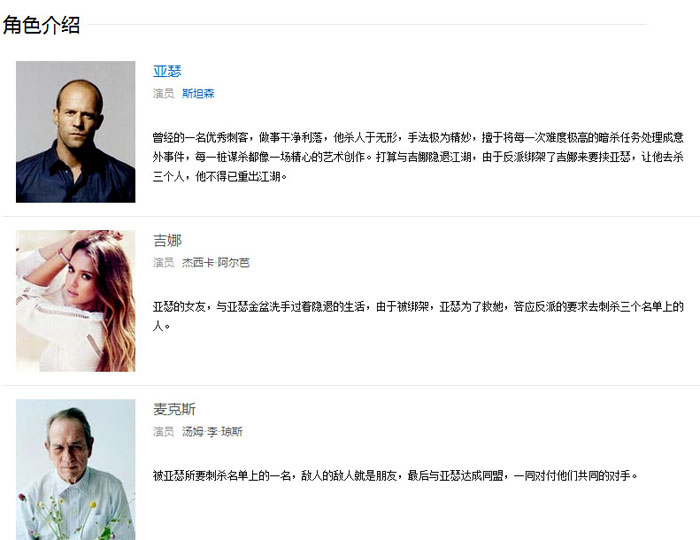Click the 吉娜 character description paragraph
This screenshot has width=700, height=540.
tap(418, 316)
